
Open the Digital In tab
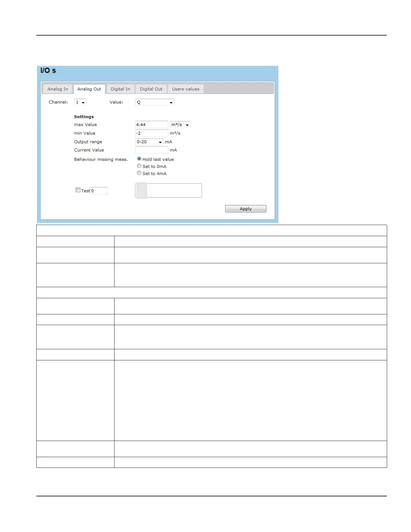[120, 89]
